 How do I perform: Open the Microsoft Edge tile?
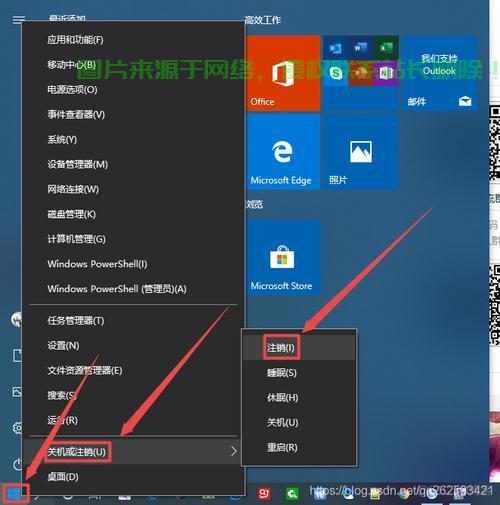(284, 152)
